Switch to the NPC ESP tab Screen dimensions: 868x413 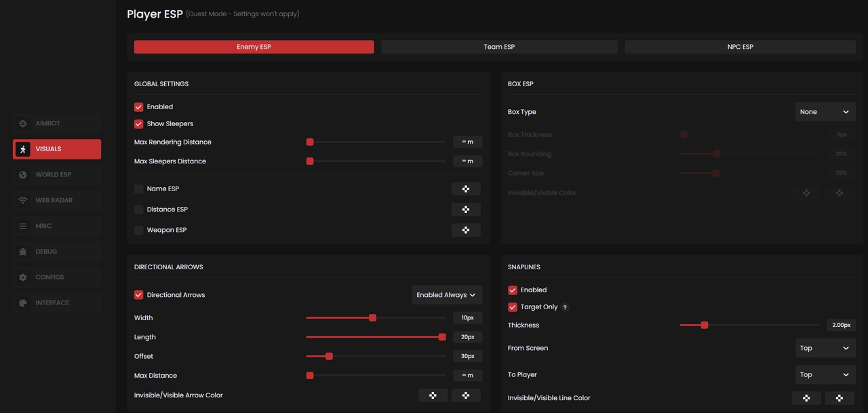(x=740, y=47)
